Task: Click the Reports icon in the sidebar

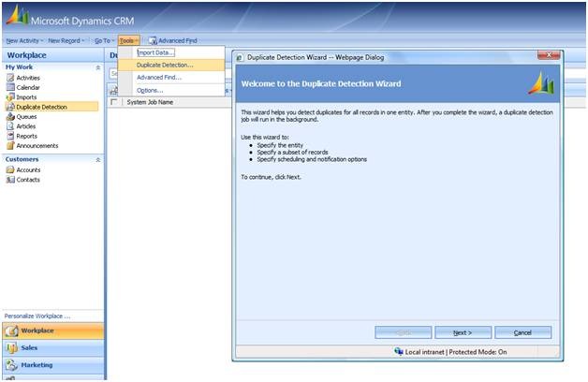Action: [x=10, y=136]
